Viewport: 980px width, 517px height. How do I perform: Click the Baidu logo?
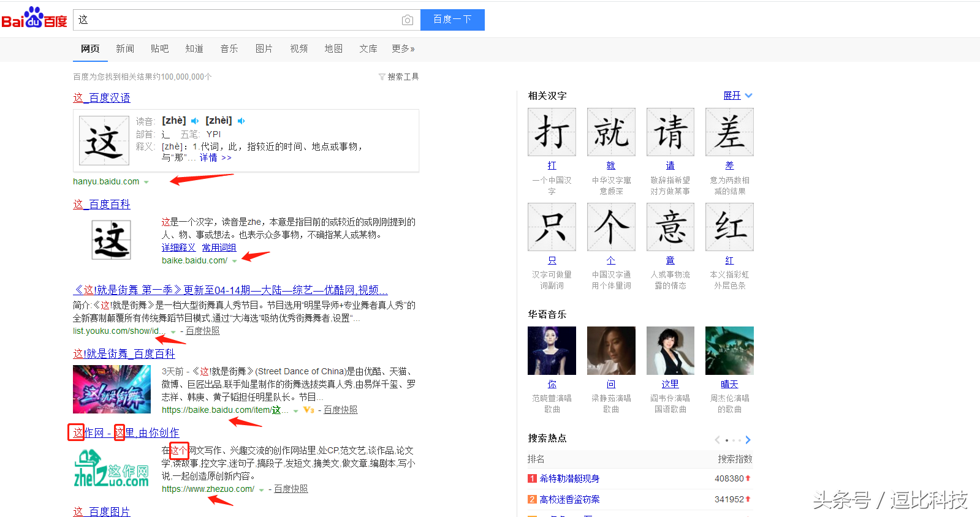pyautogui.click(x=34, y=18)
